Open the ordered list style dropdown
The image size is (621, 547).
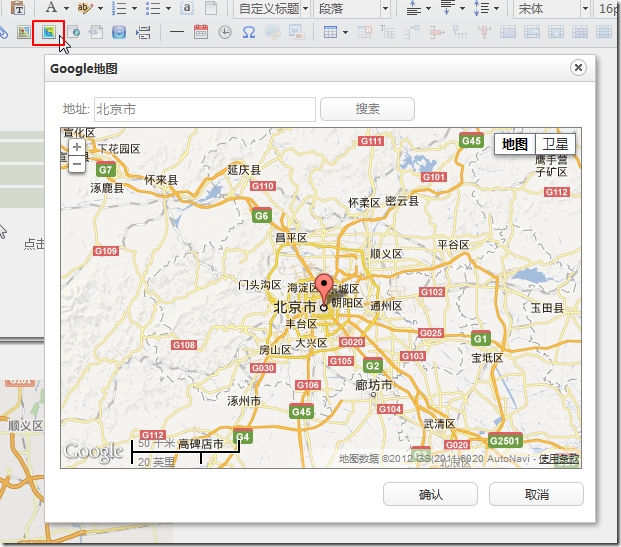pos(134,8)
